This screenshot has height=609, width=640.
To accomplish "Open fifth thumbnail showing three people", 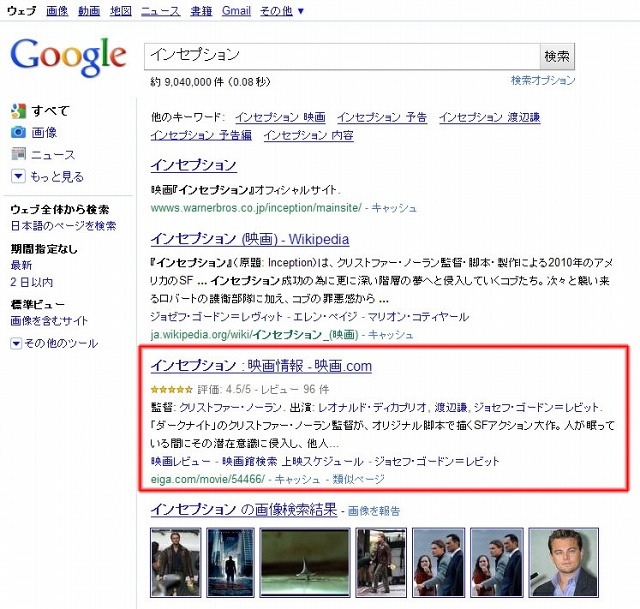I will pos(439,562).
